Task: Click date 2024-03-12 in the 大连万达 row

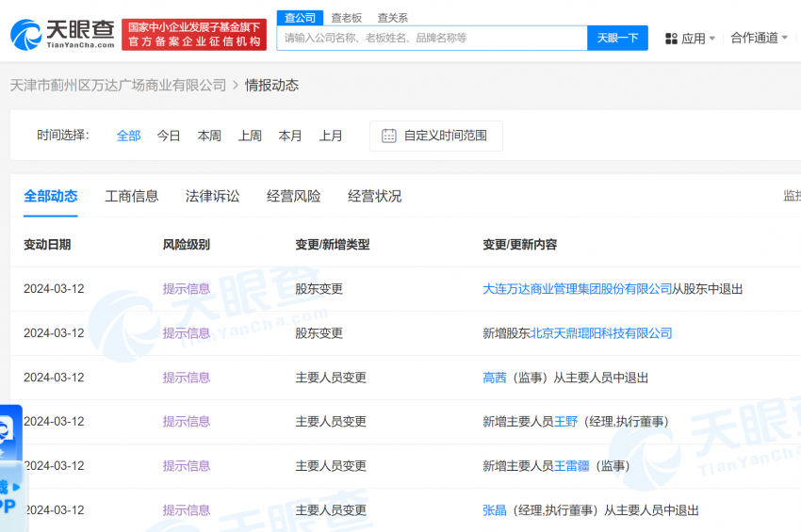Action: click(54, 289)
